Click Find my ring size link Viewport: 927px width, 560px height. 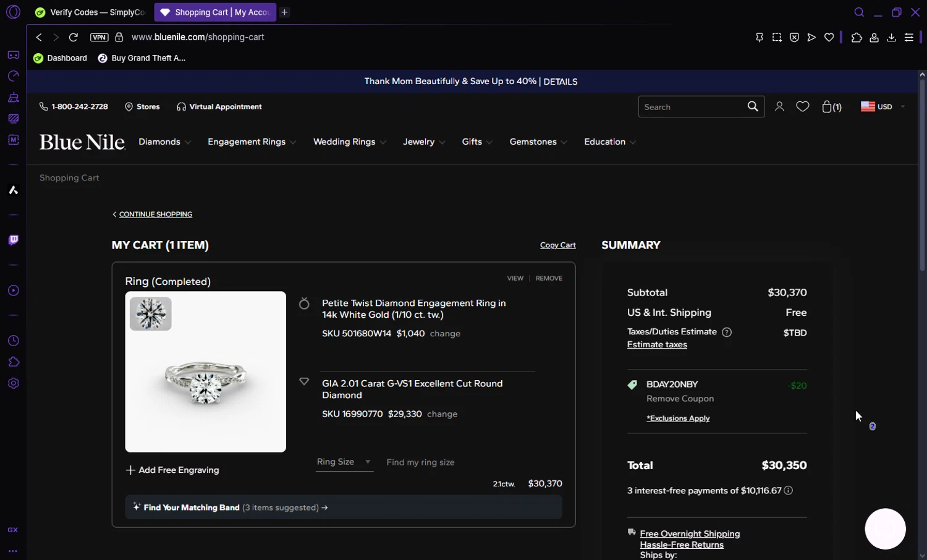pyautogui.click(x=420, y=462)
